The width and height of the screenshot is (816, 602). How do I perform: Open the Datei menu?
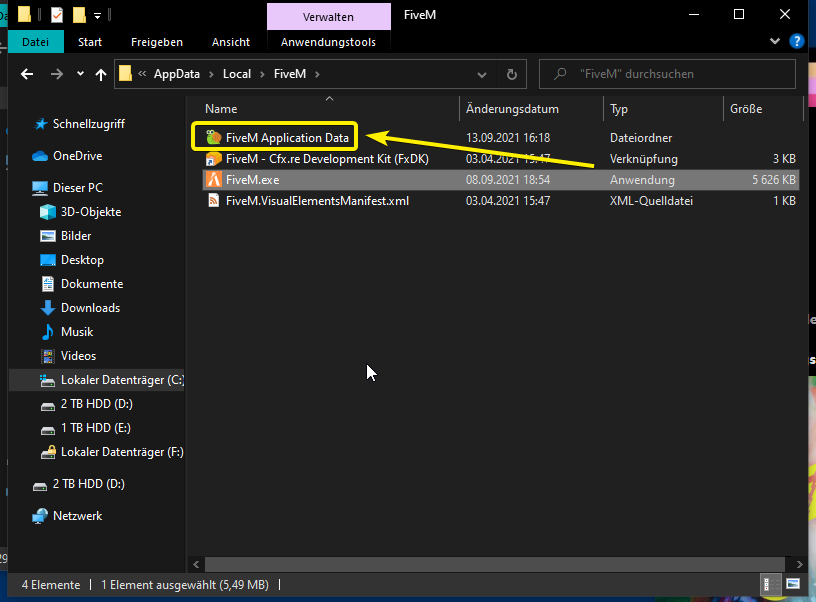(x=35, y=42)
